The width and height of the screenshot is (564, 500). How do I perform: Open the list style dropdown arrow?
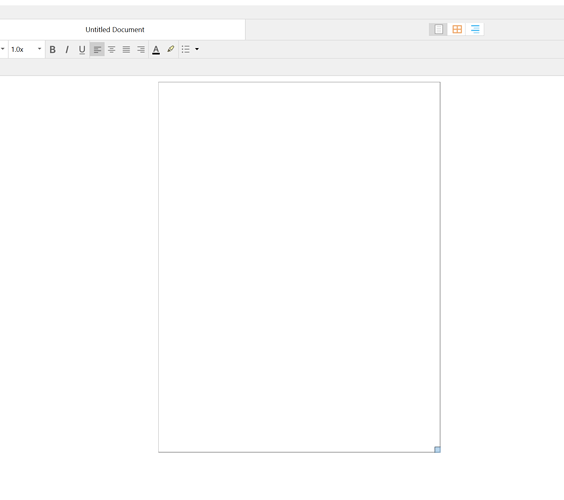click(197, 49)
